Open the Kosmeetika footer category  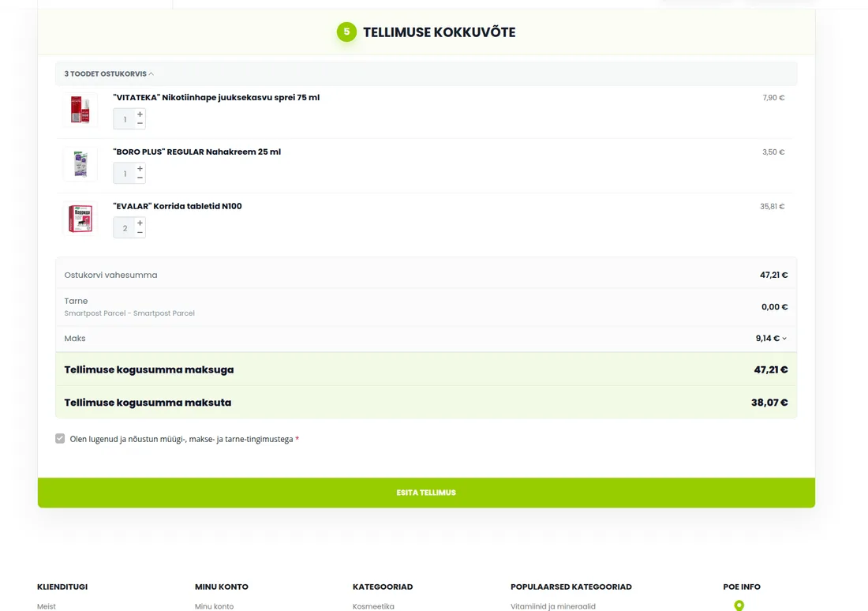tap(374, 606)
